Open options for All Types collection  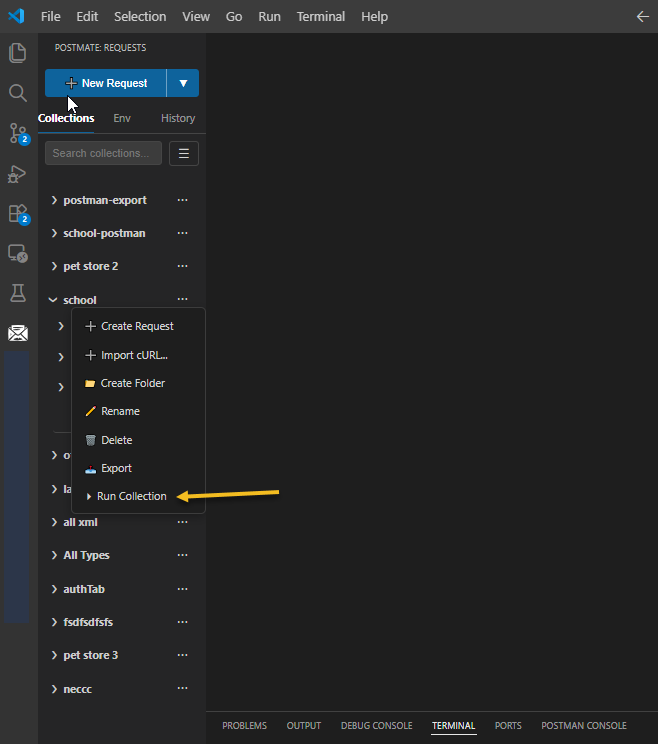coord(183,555)
